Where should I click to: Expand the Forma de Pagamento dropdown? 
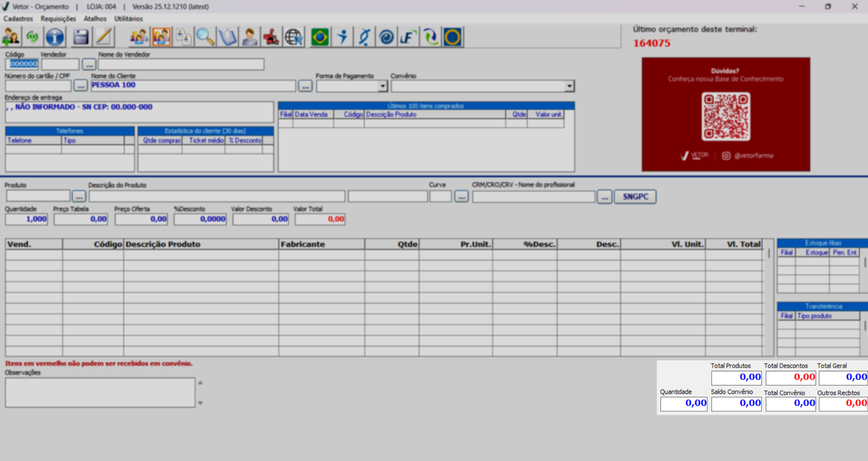click(383, 86)
